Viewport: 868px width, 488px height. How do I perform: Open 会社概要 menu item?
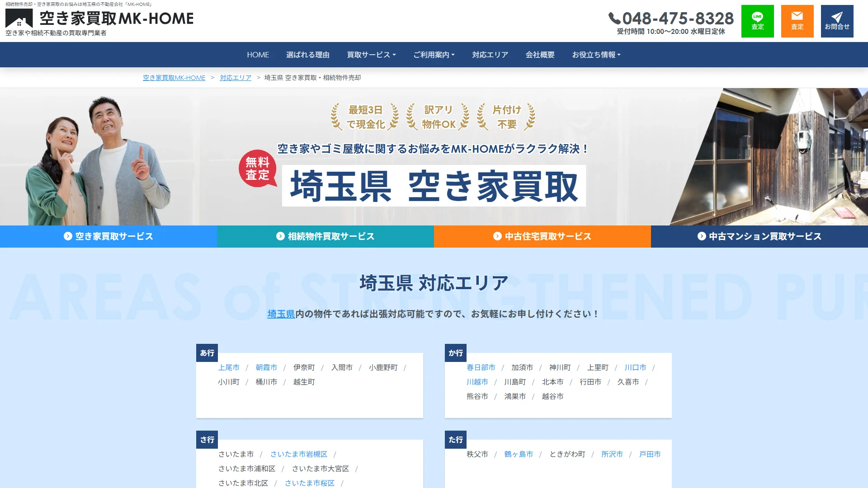(x=540, y=55)
